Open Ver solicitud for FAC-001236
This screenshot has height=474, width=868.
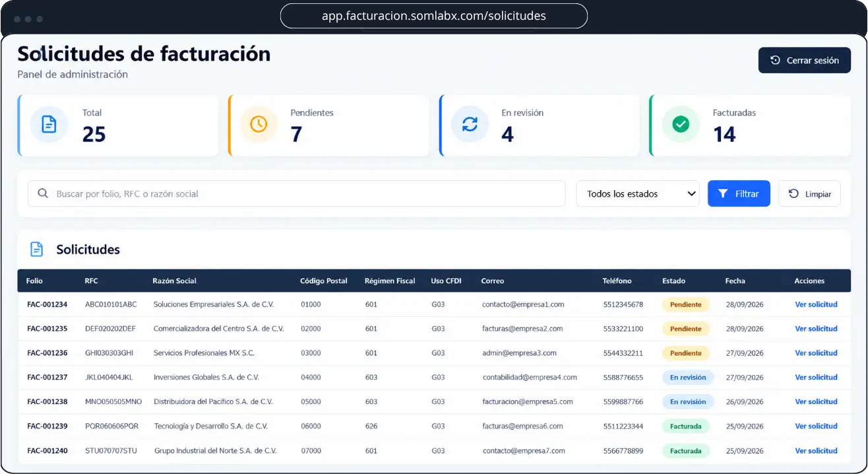click(816, 353)
